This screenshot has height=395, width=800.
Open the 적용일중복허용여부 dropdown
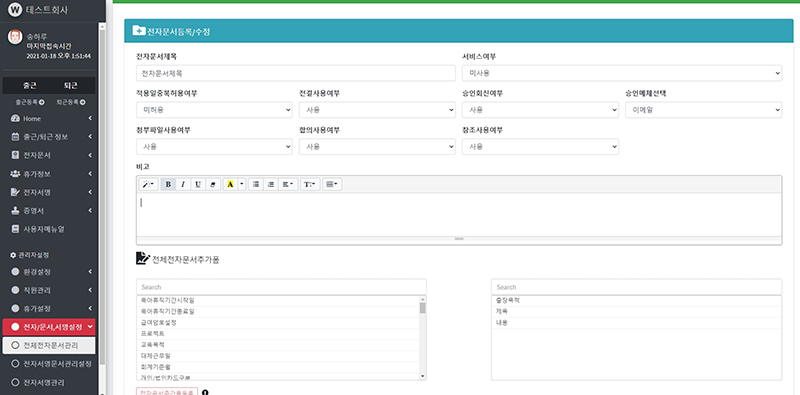pyautogui.click(x=214, y=110)
